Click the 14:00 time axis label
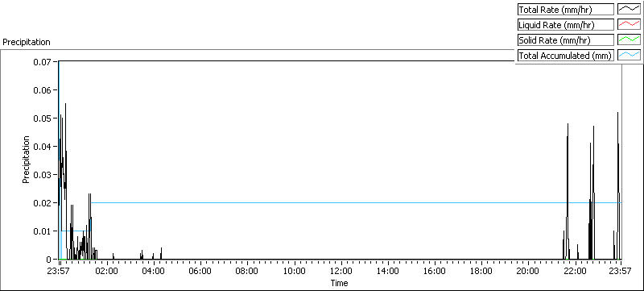The width and height of the screenshot is (644, 291). coord(388,272)
